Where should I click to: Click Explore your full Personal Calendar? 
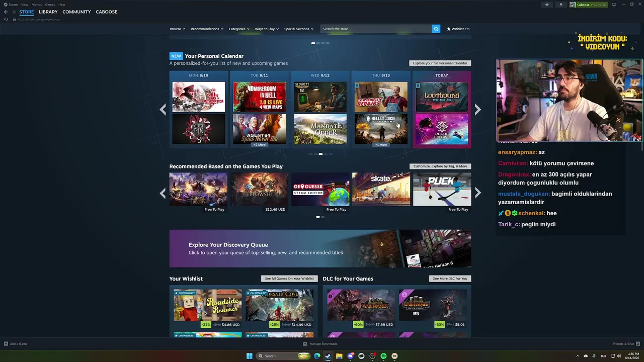(x=440, y=63)
